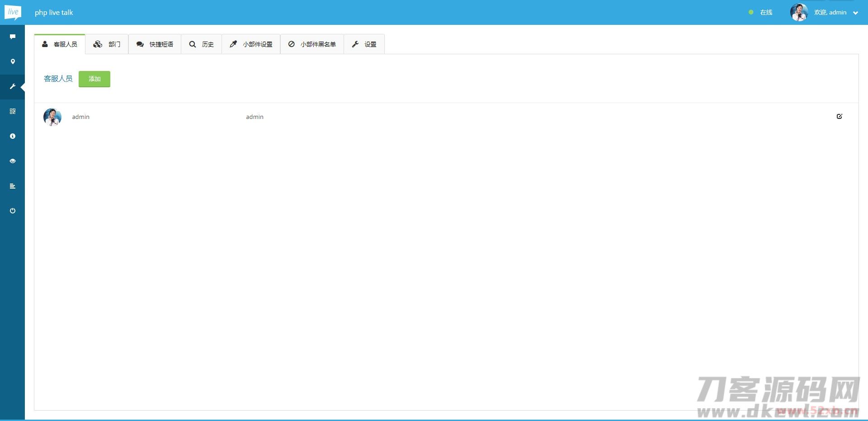868x421 pixels.
Task: Click the chat bubble icon in sidebar
Action: click(13, 37)
